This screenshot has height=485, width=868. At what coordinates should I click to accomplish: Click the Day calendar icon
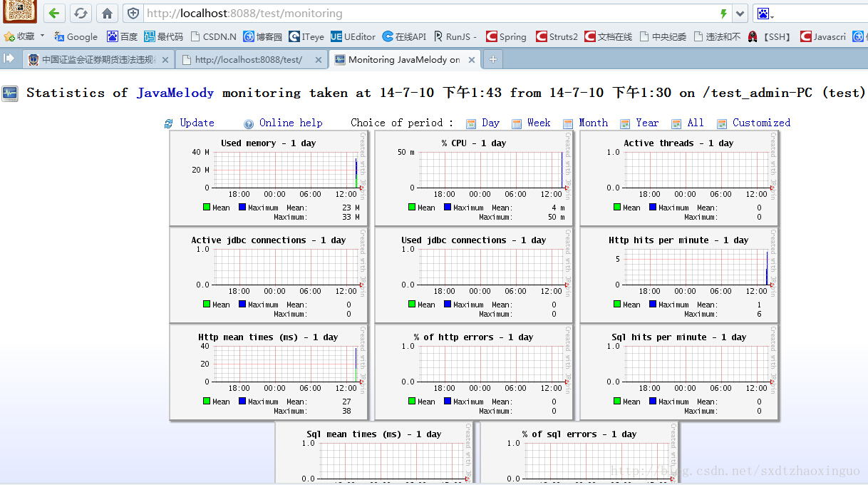tap(471, 123)
